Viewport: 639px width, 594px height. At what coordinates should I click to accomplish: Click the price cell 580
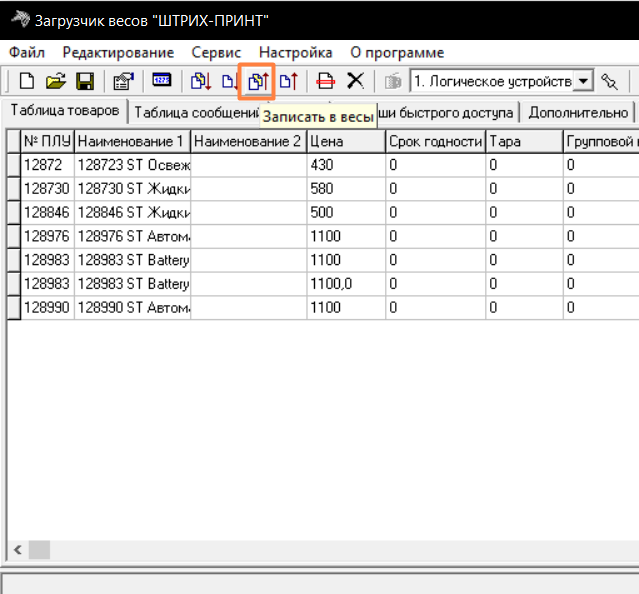click(346, 189)
